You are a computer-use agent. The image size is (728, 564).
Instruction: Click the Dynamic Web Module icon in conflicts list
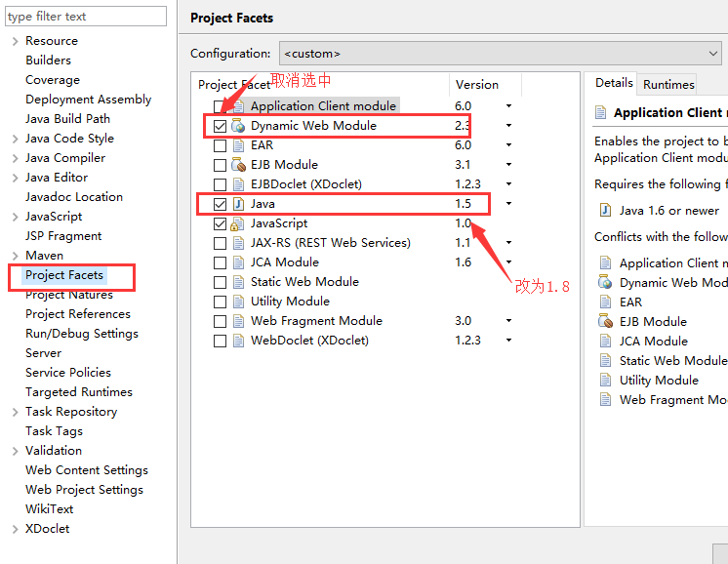point(605,282)
